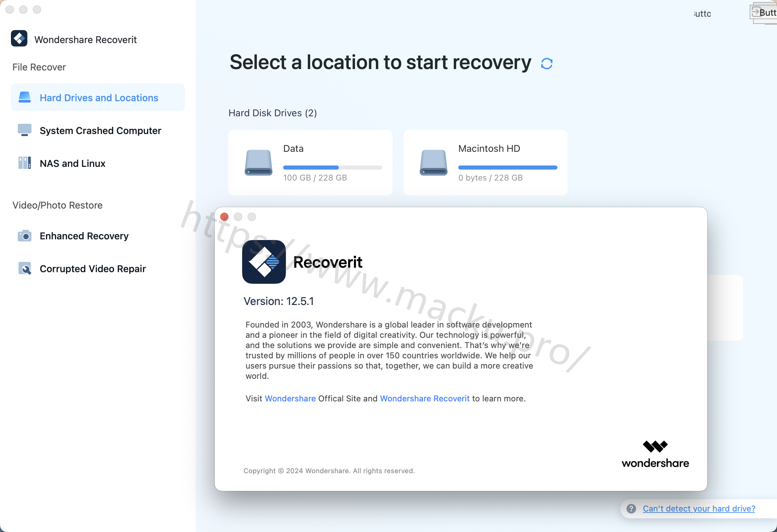Viewport: 777px width, 532px height.
Task: Click the "Video/Photo Restore" section label
Action: (57, 205)
